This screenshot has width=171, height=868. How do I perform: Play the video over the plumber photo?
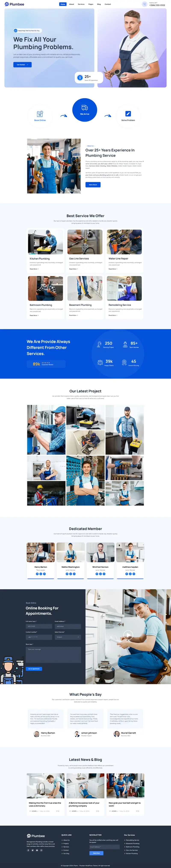(128, 635)
